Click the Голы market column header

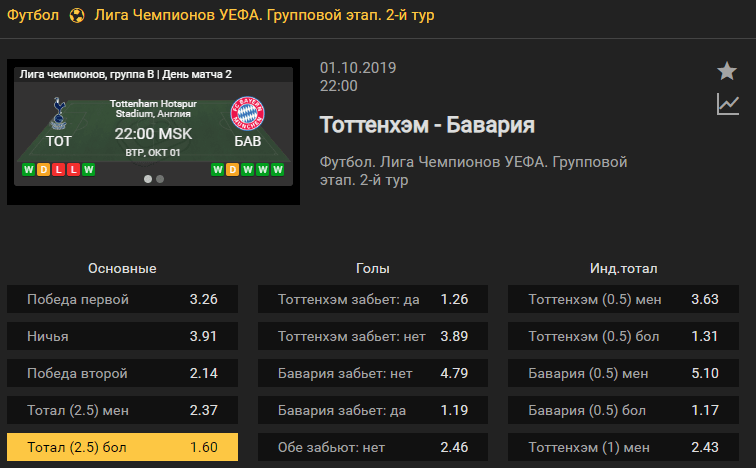click(x=373, y=268)
